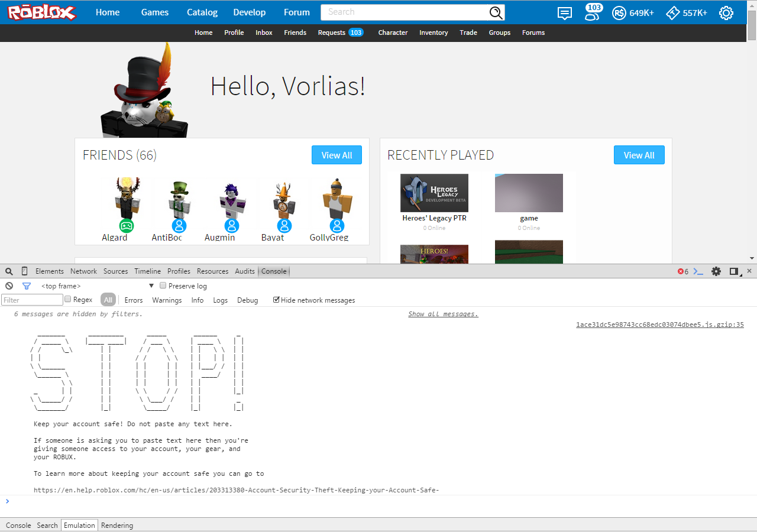The height and width of the screenshot is (532, 757).
Task: Click the online status icon under GollyGreg
Action: (x=337, y=226)
